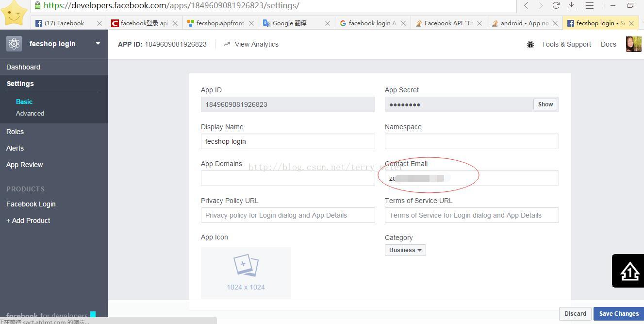Click the bug report icon
644x324 pixels.
point(530,44)
